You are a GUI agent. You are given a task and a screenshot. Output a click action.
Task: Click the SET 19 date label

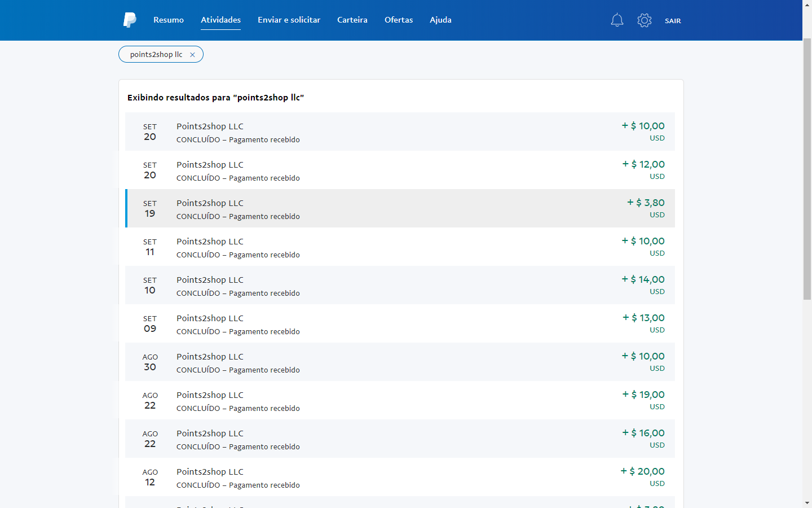[x=150, y=209]
